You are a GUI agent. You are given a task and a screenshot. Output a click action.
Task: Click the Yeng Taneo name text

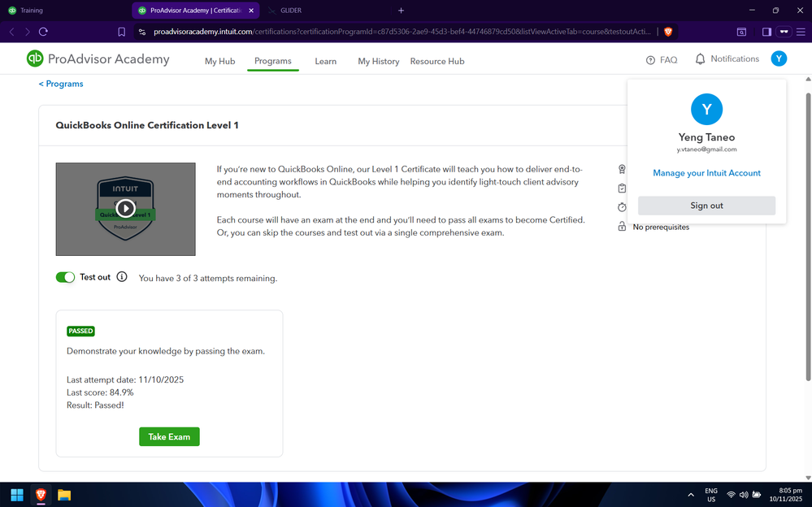click(706, 137)
